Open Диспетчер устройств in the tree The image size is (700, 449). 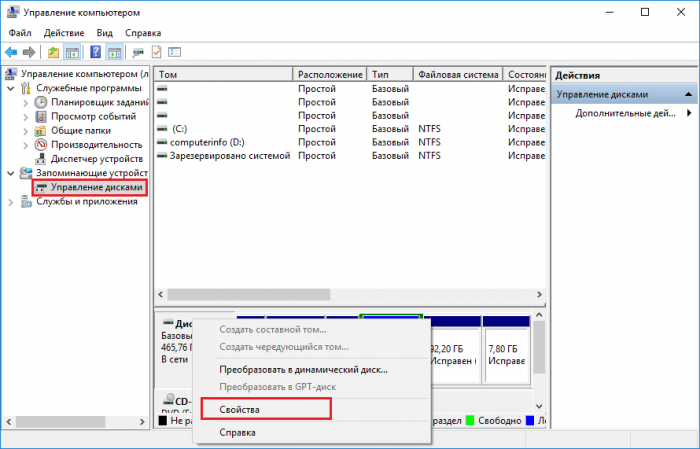click(x=96, y=159)
